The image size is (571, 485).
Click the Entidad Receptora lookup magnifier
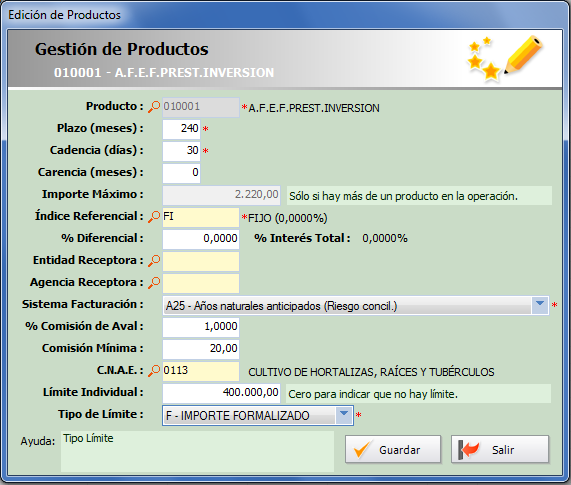(154, 261)
